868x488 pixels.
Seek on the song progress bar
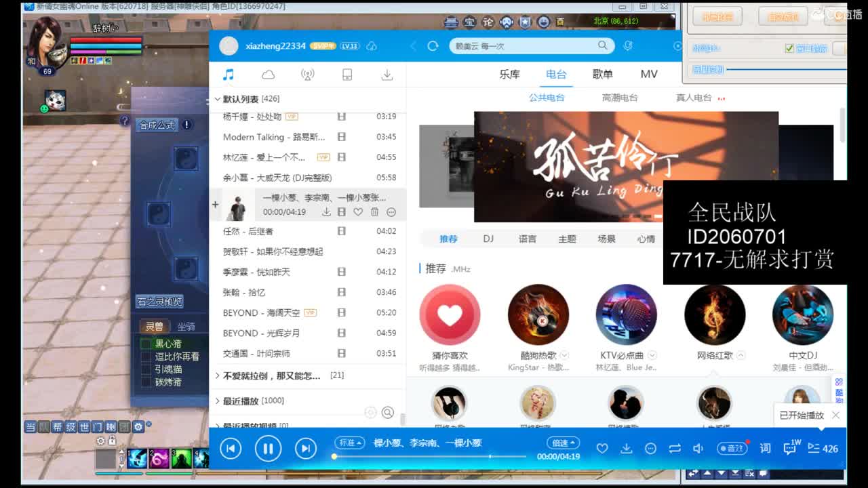[x=430, y=456]
